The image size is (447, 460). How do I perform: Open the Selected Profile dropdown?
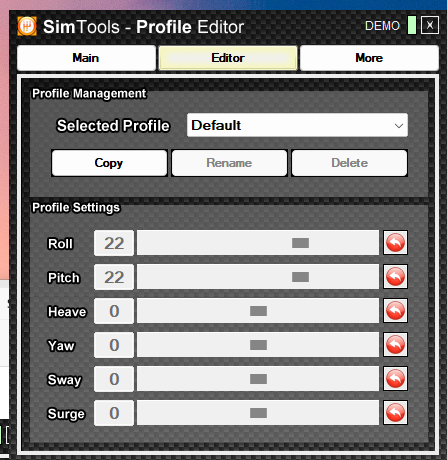pos(297,125)
